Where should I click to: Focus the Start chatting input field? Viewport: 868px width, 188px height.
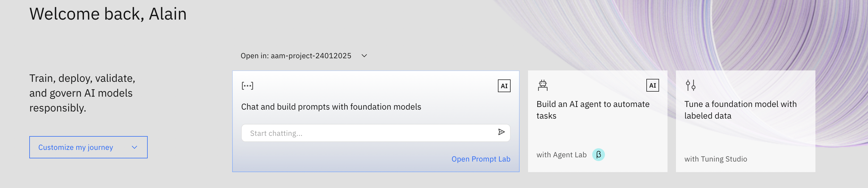point(376,133)
